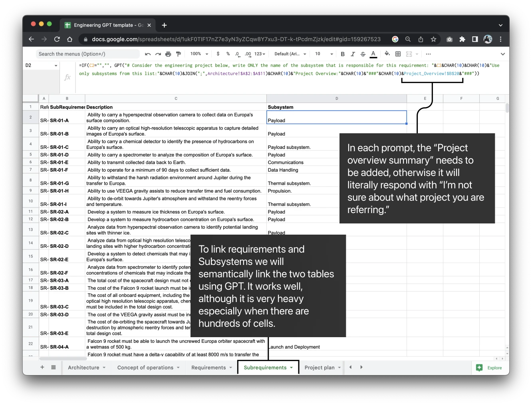Click the Propulsion. cell
532x405 pixels.
click(x=337, y=191)
